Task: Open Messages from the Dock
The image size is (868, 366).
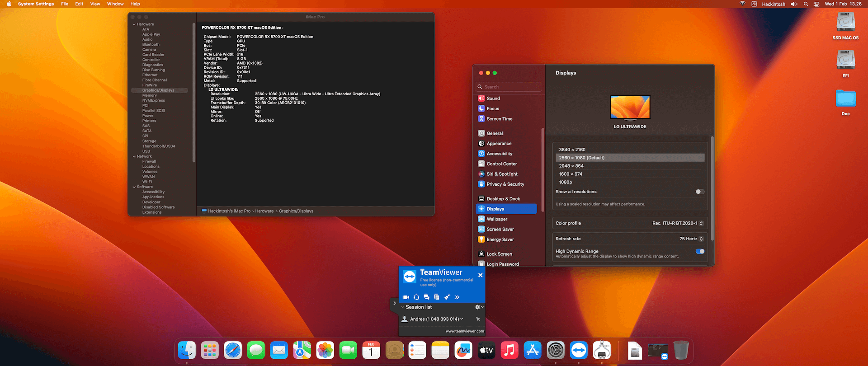Action: (x=256, y=350)
